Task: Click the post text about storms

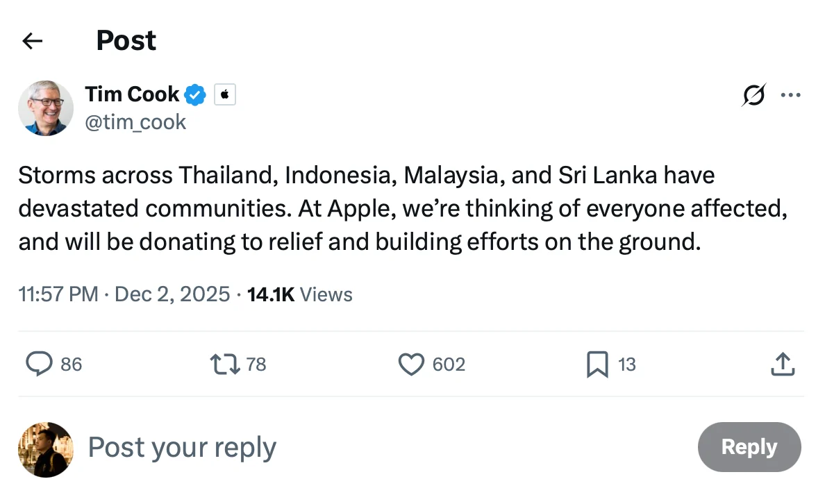Action: tap(403, 208)
